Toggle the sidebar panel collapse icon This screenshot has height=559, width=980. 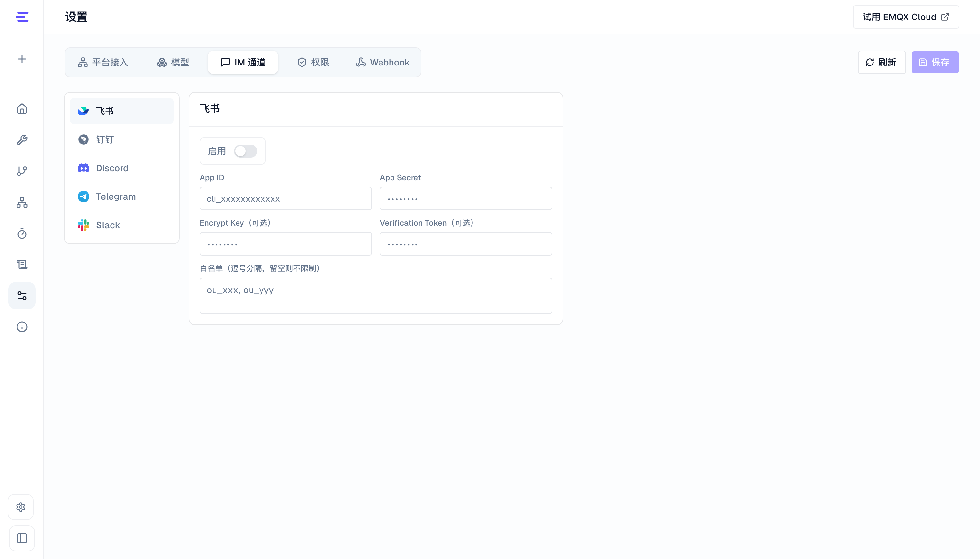click(x=22, y=538)
